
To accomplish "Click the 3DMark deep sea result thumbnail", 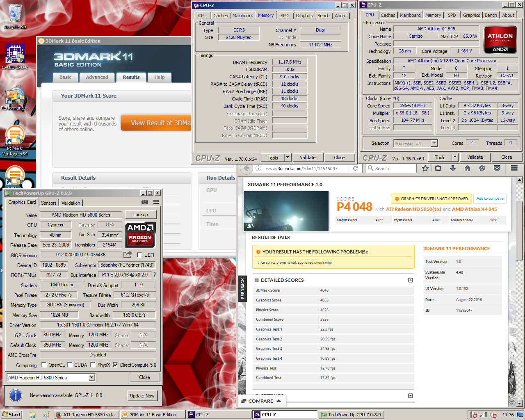I will pyautogui.click(x=286, y=211).
